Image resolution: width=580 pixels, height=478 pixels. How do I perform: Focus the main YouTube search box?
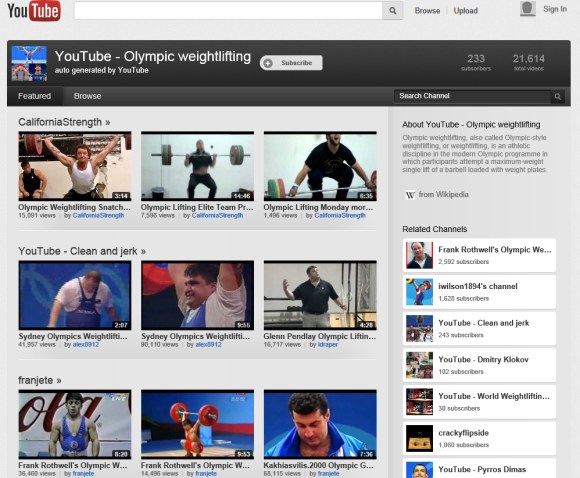pos(228,11)
